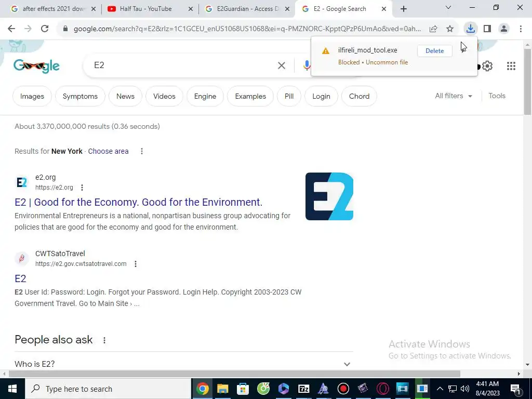532x399 pixels.
Task: Open the Chrome three-dot menu
Action: tap(521, 29)
